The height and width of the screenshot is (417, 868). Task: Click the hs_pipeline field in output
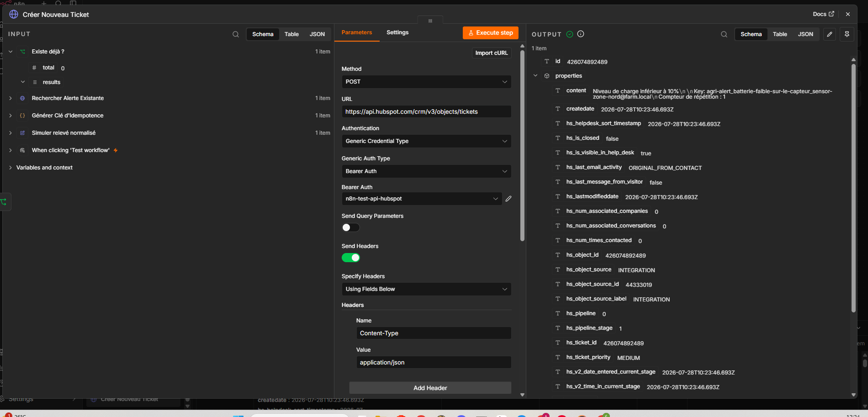pyautogui.click(x=581, y=313)
